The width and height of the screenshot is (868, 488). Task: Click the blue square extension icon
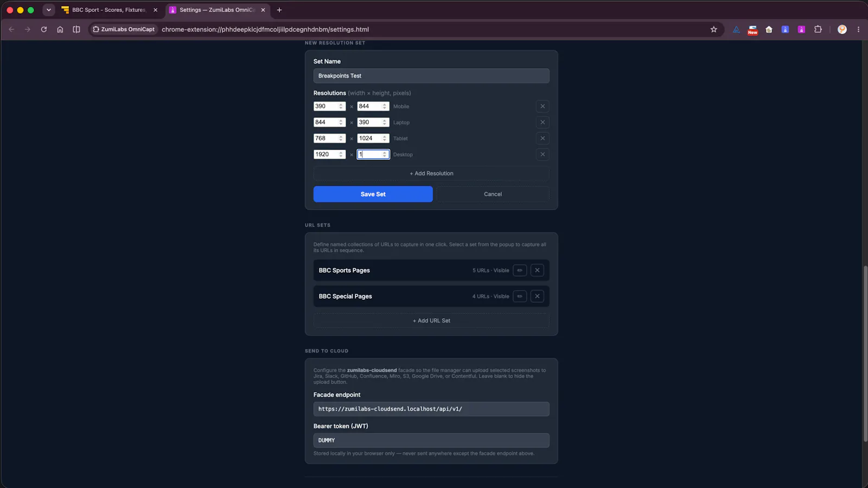pos(785,29)
